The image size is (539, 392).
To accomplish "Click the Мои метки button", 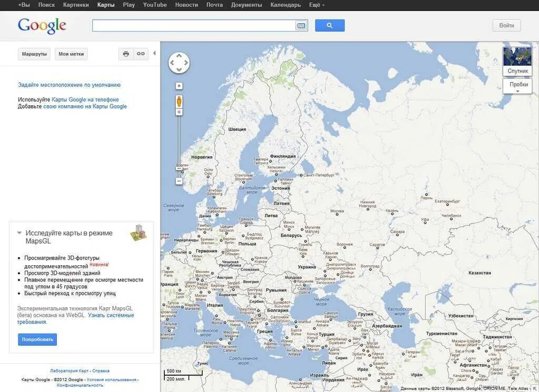I will (x=71, y=54).
